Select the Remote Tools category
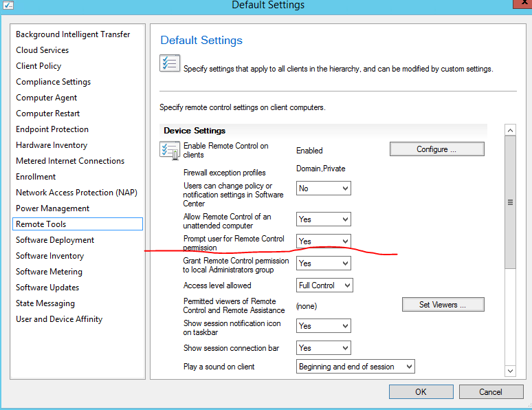 [78, 224]
